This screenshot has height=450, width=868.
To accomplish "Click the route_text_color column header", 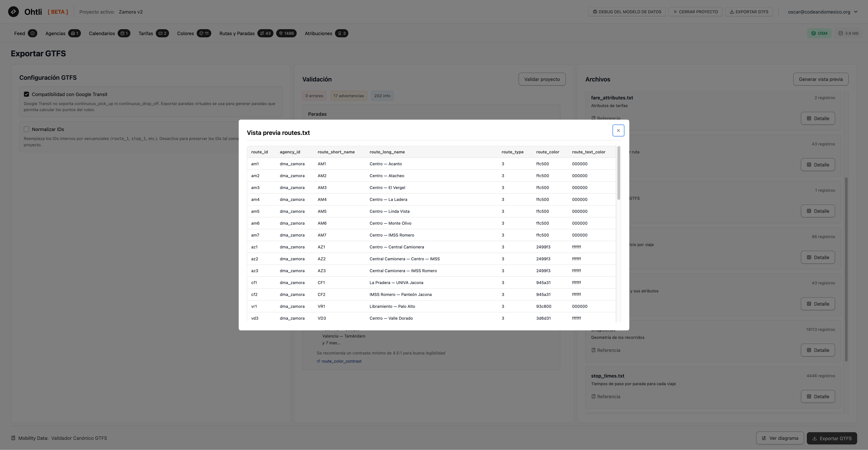I will [x=588, y=152].
